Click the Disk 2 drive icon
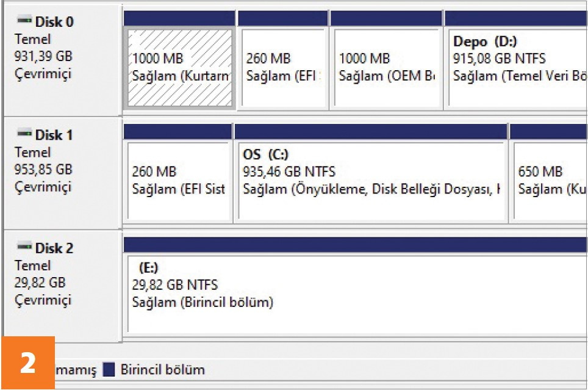 [x=24, y=246]
